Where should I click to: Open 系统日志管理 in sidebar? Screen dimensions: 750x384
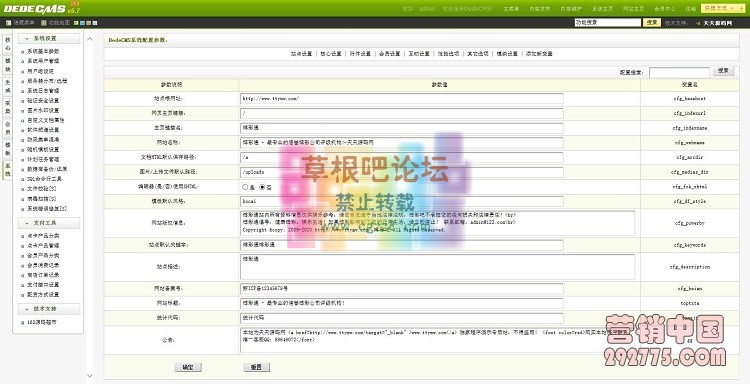(43, 91)
